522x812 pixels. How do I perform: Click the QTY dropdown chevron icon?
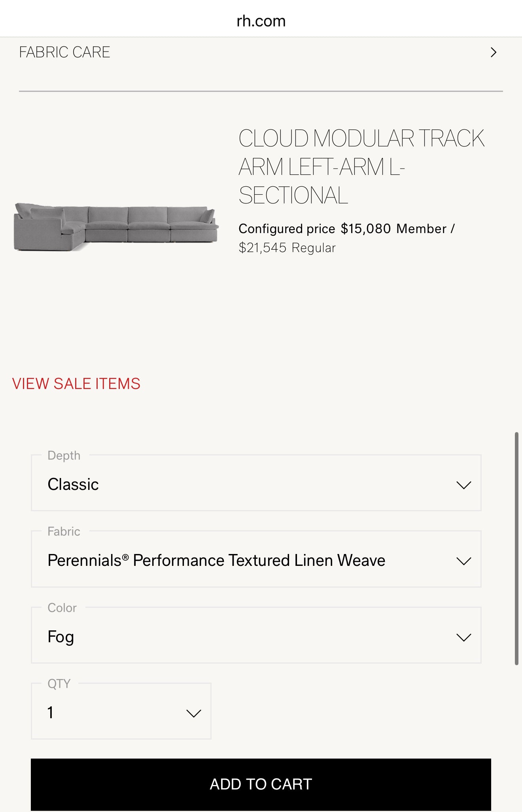193,713
